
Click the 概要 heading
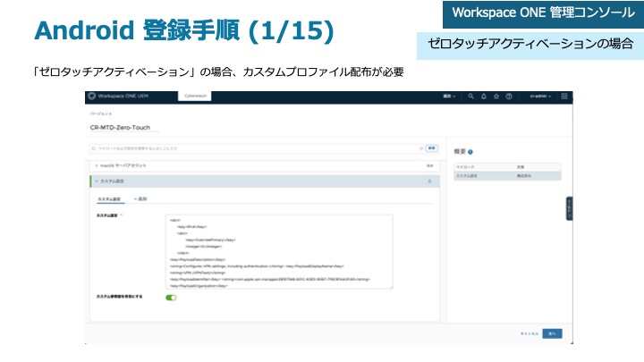(x=460, y=151)
